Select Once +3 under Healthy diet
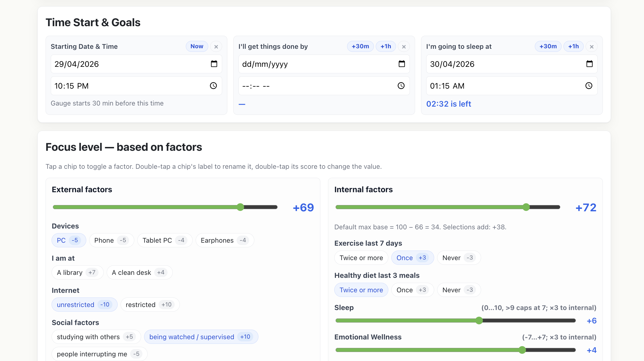The width and height of the screenshot is (644, 361). [412, 290]
